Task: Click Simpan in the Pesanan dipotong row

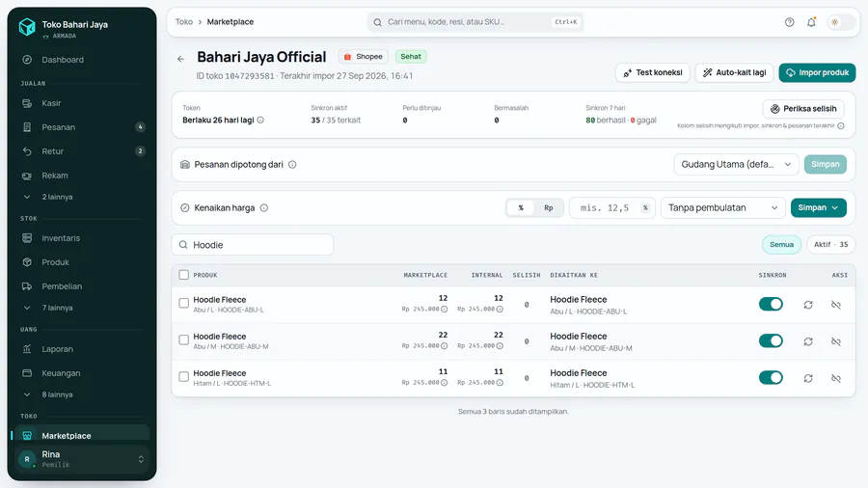Action: tap(825, 164)
